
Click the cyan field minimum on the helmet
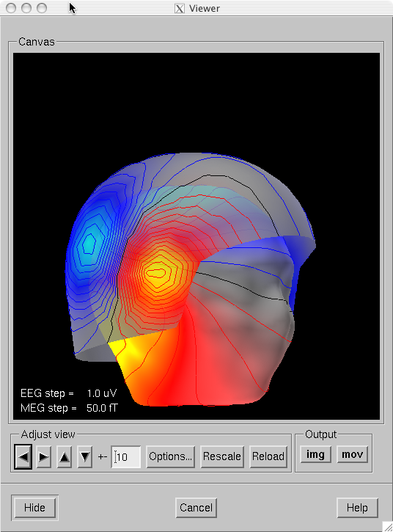click(89, 243)
